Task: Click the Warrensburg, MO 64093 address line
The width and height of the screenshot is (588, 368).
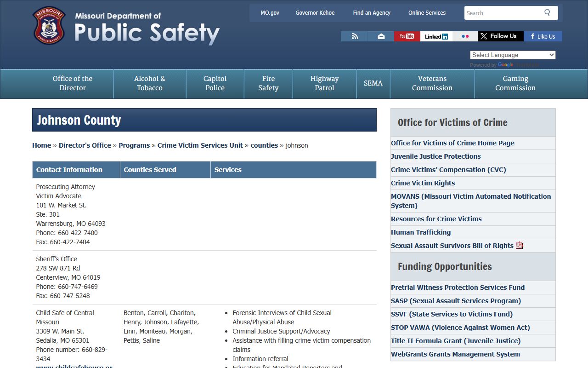Action: point(71,224)
